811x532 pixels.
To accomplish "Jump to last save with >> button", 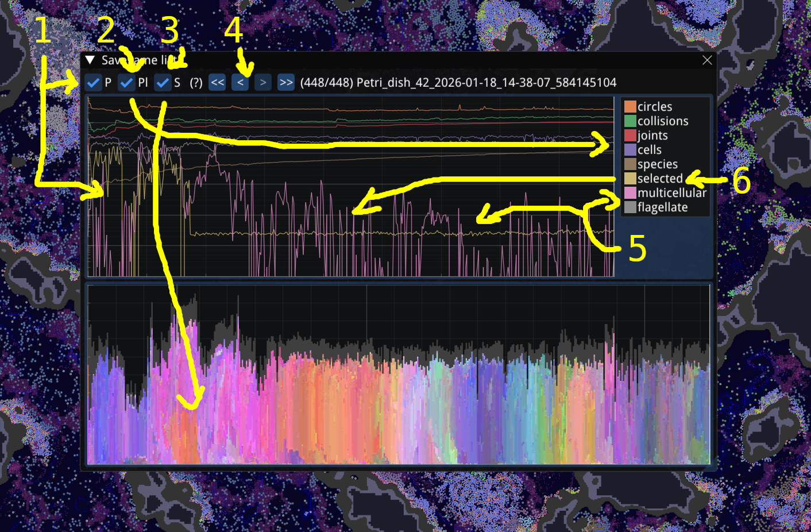I will [x=286, y=83].
